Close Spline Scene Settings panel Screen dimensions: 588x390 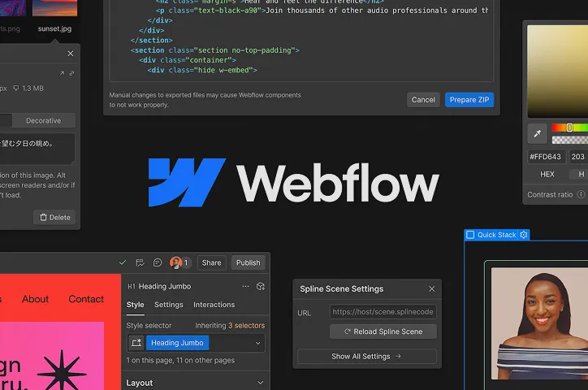point(431,288)
